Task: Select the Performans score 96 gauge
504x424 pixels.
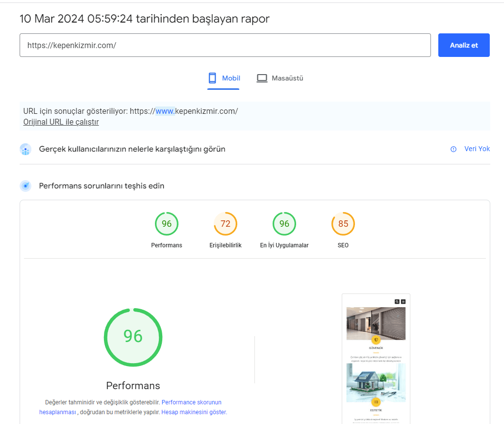Action: [167, 224]
